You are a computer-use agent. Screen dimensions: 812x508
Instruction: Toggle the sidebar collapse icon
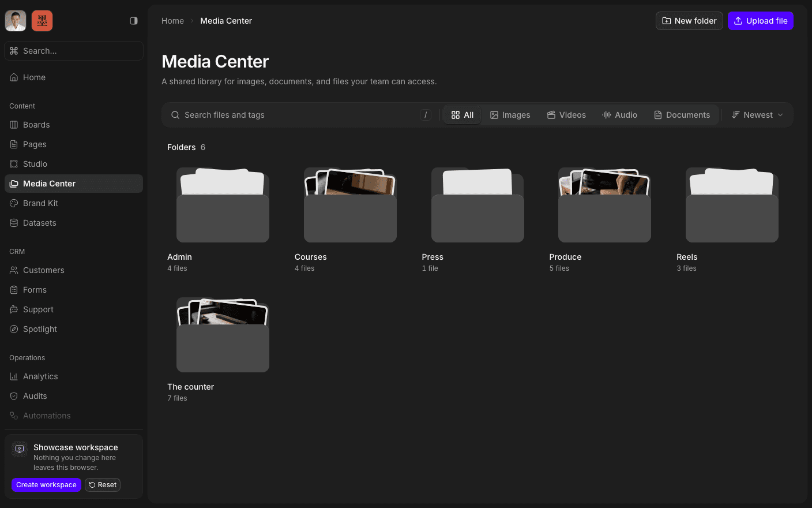pyautogui.click(x=134, y=21)
